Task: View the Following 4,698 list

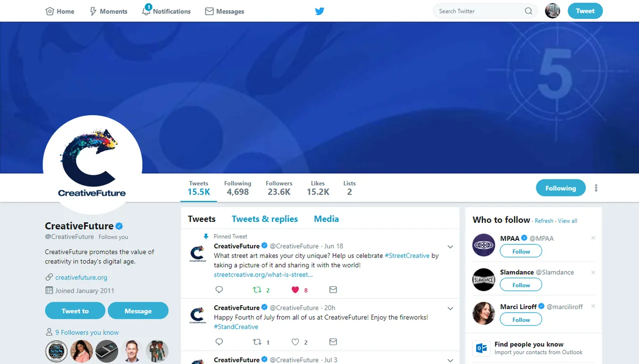Action: pos(238,188)
